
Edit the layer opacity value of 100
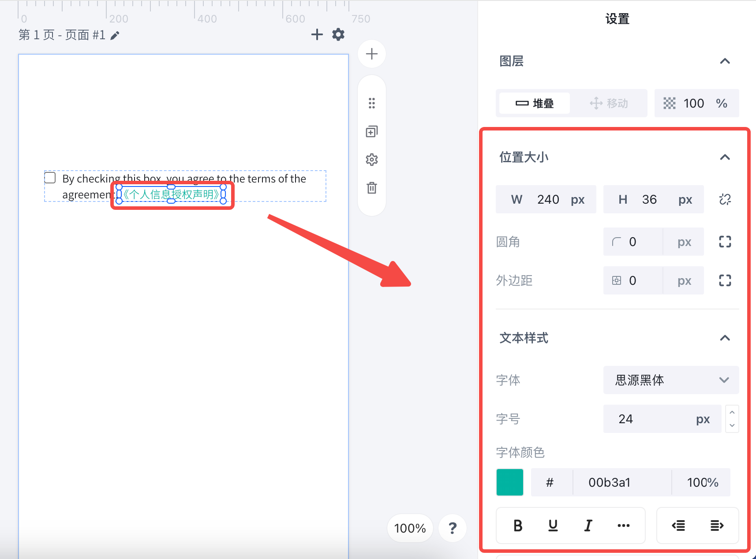click(693, 103)
